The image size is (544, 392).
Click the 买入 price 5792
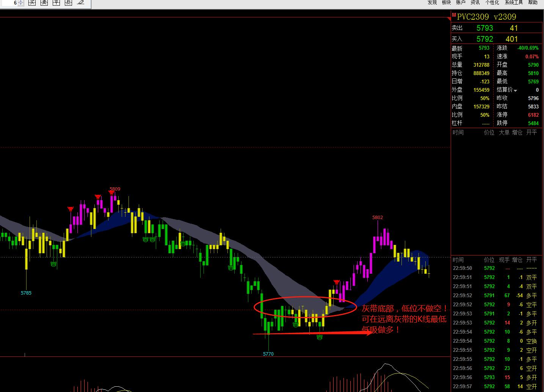[x=484, y=39]
